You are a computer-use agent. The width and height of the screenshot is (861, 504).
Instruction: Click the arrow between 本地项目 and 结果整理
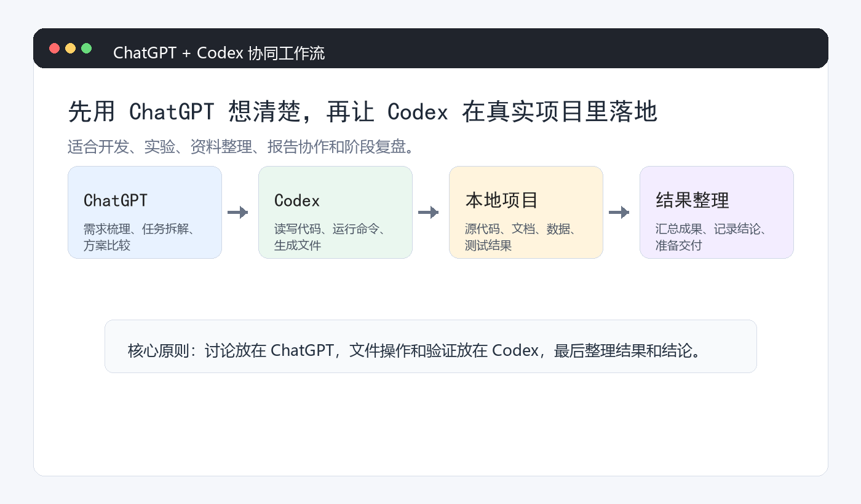coord(619,212)
